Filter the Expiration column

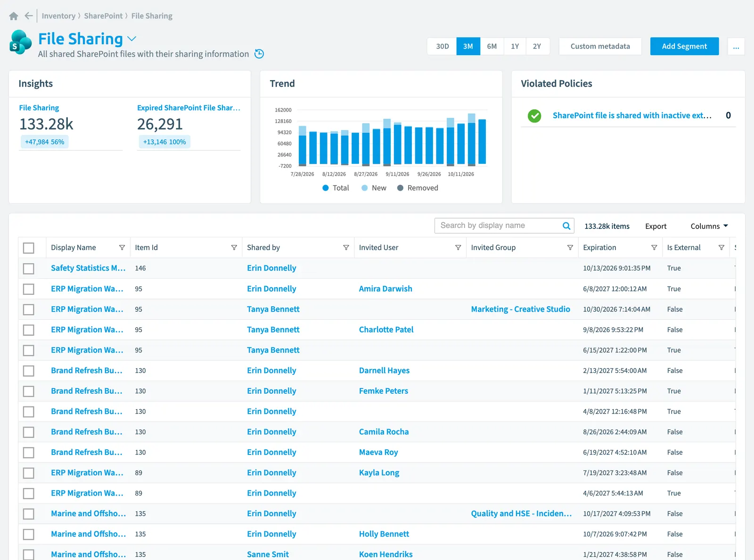tap(654, 248)
